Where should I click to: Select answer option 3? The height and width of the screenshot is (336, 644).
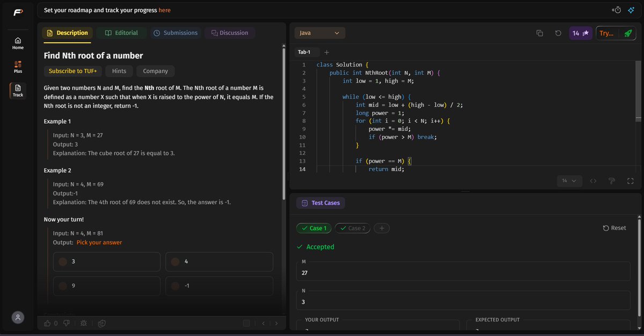coord(107,262)
